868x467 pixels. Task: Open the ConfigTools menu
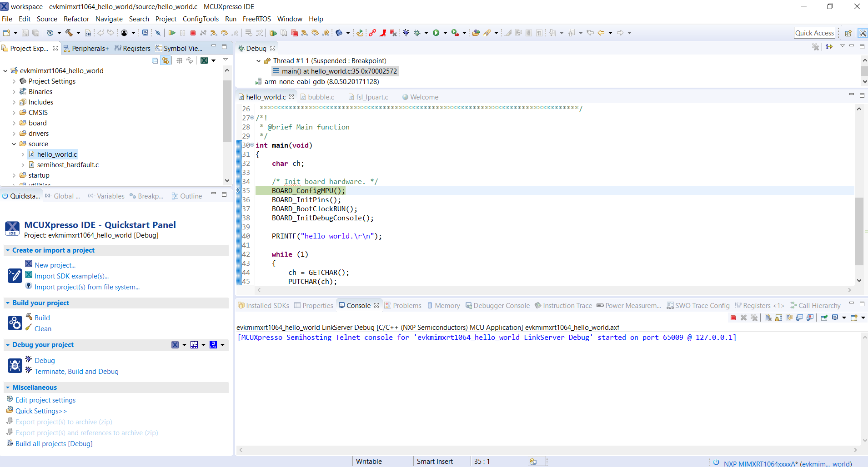tap(201, 19)
